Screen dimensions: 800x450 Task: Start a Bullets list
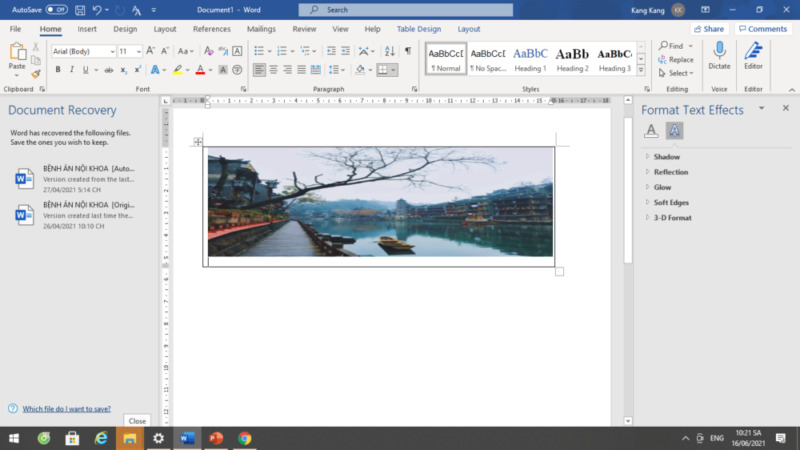pyautogui.click(x=259, y=51)
